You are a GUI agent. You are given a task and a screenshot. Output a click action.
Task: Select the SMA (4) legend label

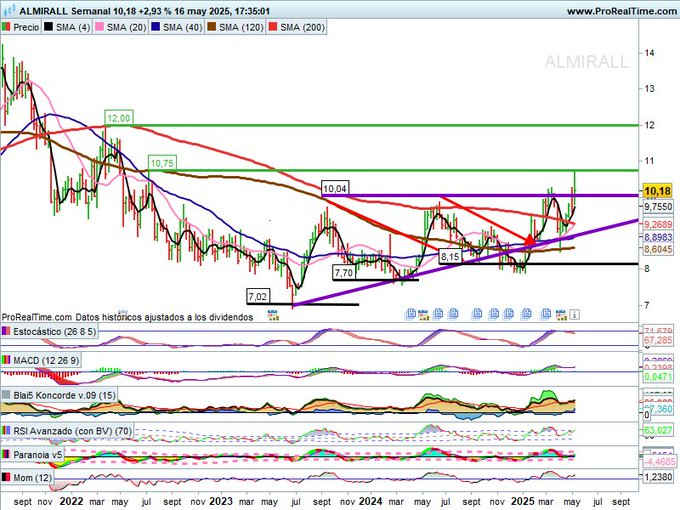tap(72, 27)
